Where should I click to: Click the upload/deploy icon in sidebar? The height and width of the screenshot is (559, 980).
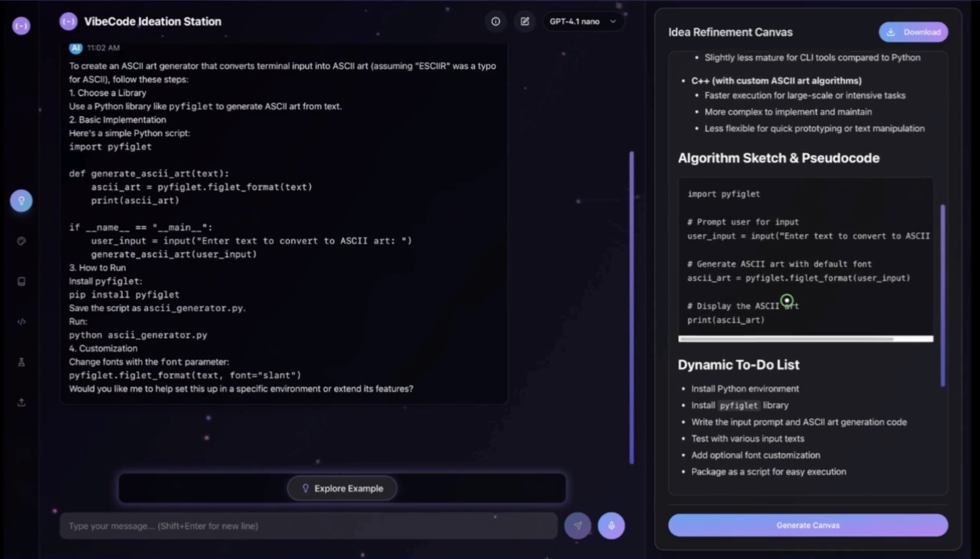[21, 402]
